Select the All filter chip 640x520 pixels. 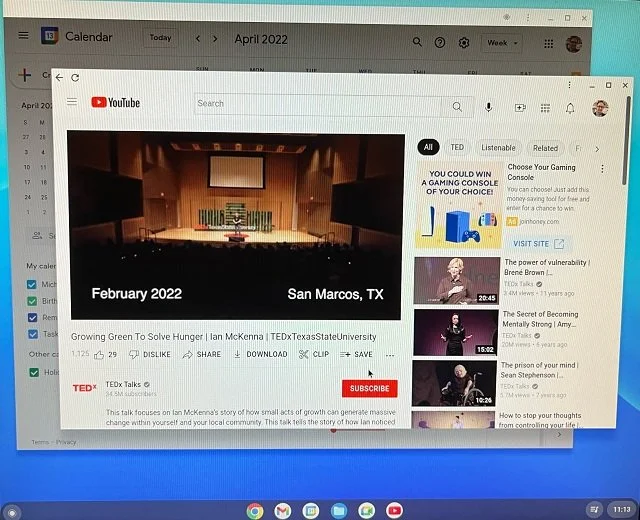(x=428, y=147)
